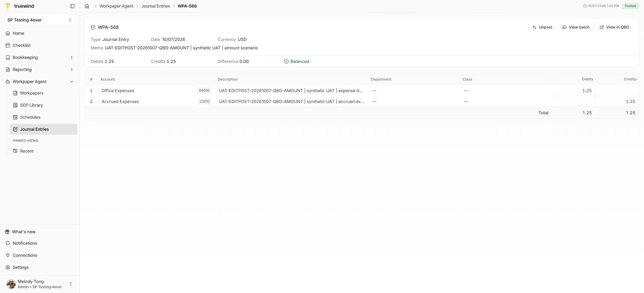
Task: Click the 1.25 credit in Accrued Expenses row
Action: tap(630, 101)
